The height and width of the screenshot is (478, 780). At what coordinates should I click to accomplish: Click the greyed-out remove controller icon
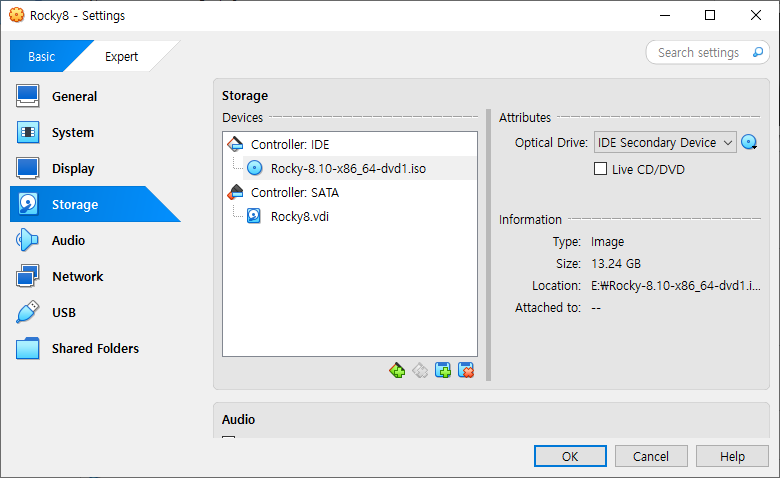click(420, 371)
